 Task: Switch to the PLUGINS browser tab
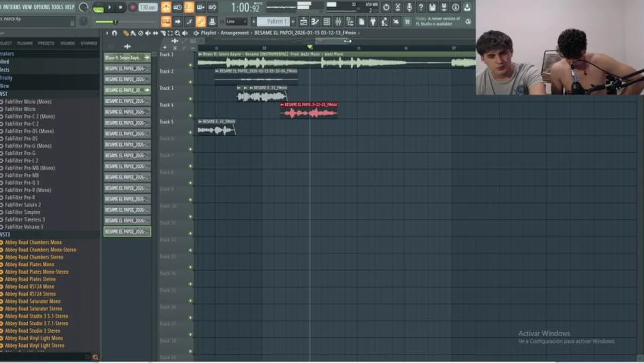click(25, 43)
